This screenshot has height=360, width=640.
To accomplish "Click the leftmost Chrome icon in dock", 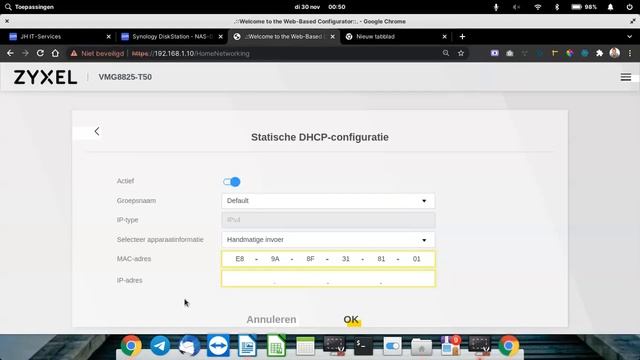I will [x=131, y=346].
